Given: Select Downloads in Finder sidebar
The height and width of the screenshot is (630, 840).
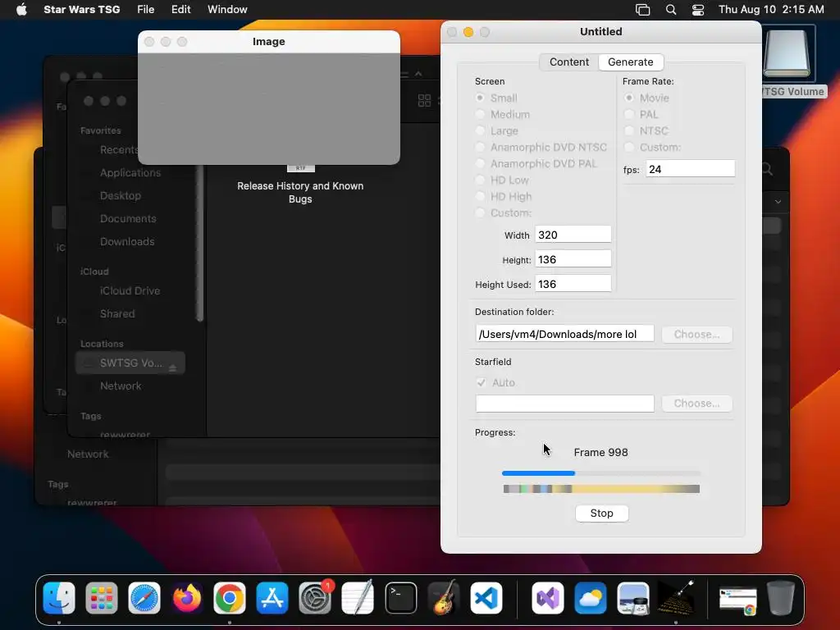Looking at the screenshot, I should (127, 242).
